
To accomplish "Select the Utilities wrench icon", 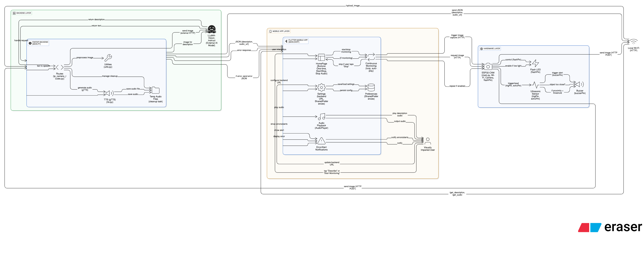I will [x=108, y=58].
